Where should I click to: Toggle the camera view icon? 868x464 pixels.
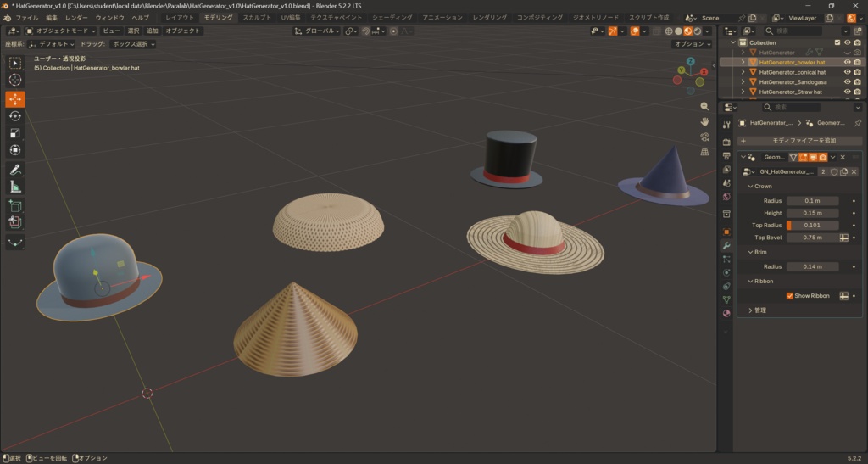point(704,137)
